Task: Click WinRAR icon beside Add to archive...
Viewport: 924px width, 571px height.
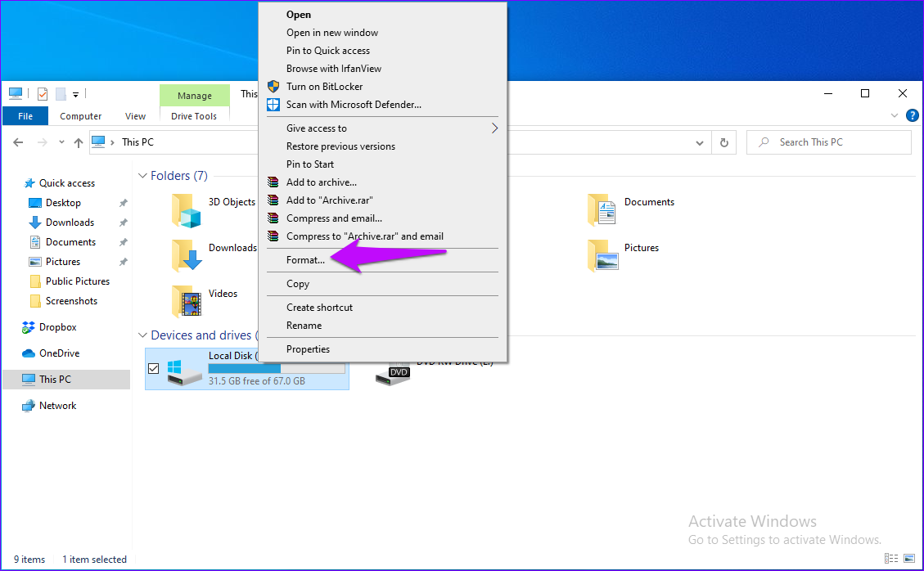Action: pos(273,182)
